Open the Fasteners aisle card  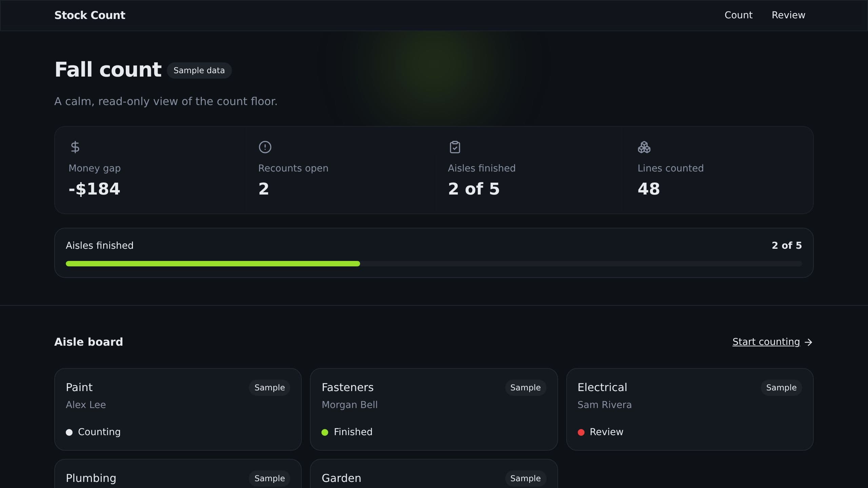(x=434, y=409)
